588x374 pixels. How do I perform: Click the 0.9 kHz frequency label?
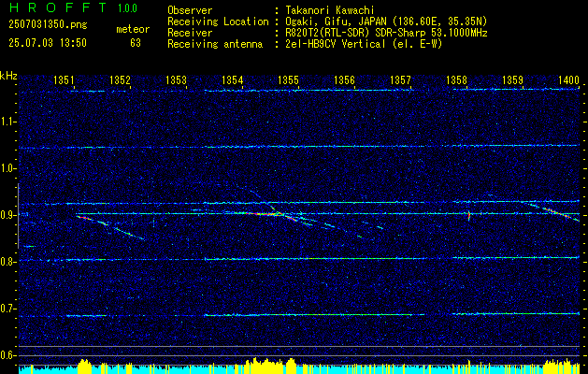tap(8, 215)
